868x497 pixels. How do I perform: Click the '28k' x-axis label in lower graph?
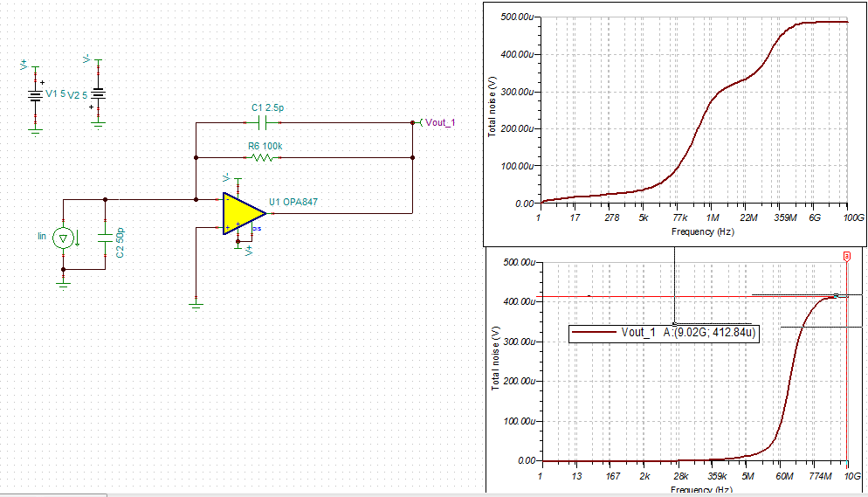(680, 476)
